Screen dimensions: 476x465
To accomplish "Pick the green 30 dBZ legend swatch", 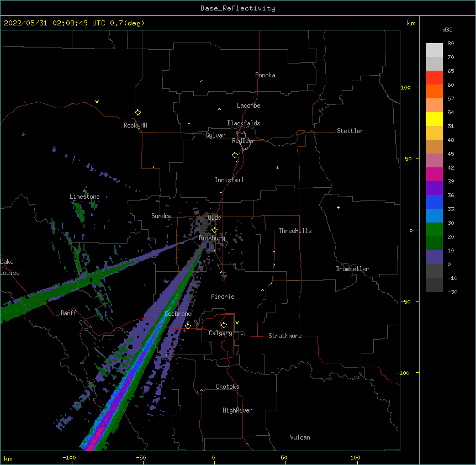I will [434, 230].
